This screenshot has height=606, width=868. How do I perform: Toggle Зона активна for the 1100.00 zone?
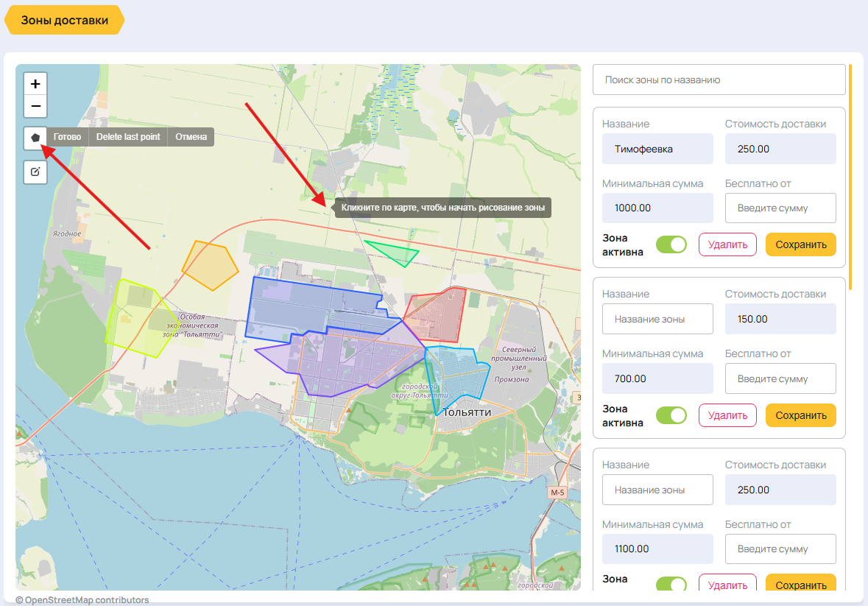coord(671,584)
